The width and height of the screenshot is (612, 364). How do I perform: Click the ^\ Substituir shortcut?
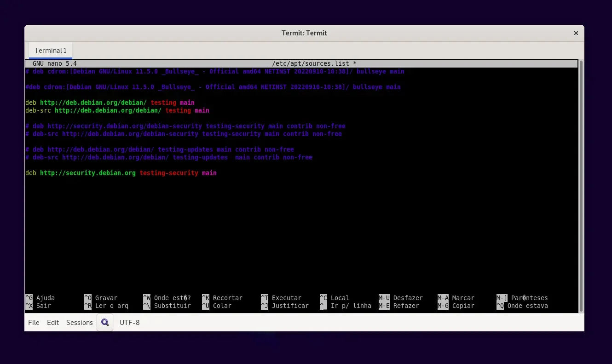[167, 306]
